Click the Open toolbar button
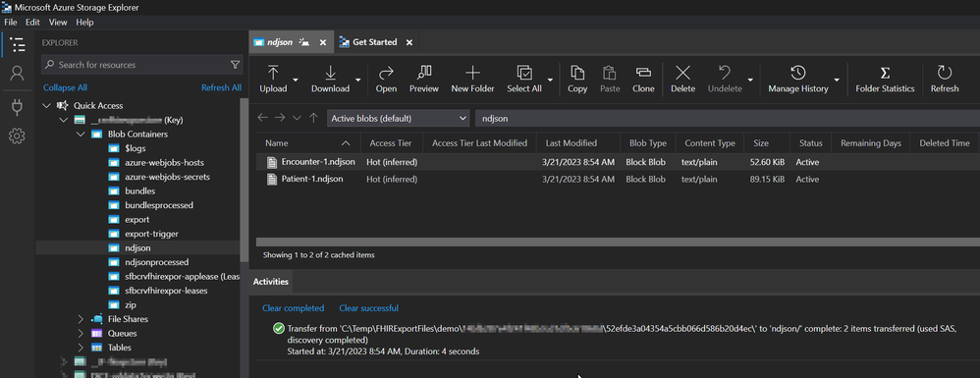The height and width of the screenshot is (378, 980). pyautogui.click(x=386, y=79)
